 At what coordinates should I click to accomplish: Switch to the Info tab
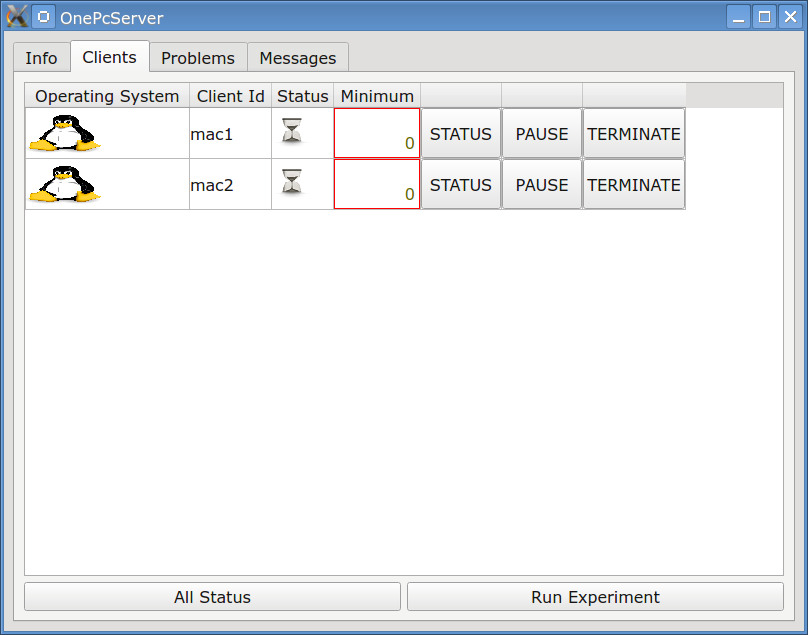41,57
